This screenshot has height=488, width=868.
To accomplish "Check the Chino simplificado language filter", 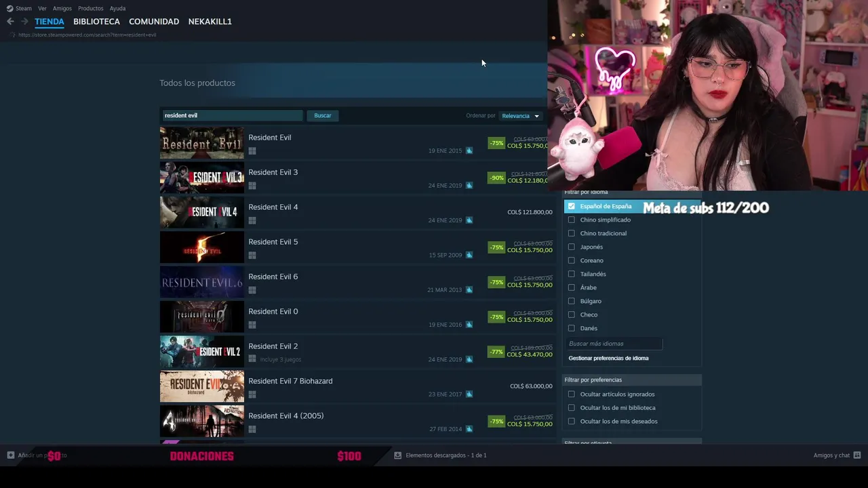I will tap(572, 220).
